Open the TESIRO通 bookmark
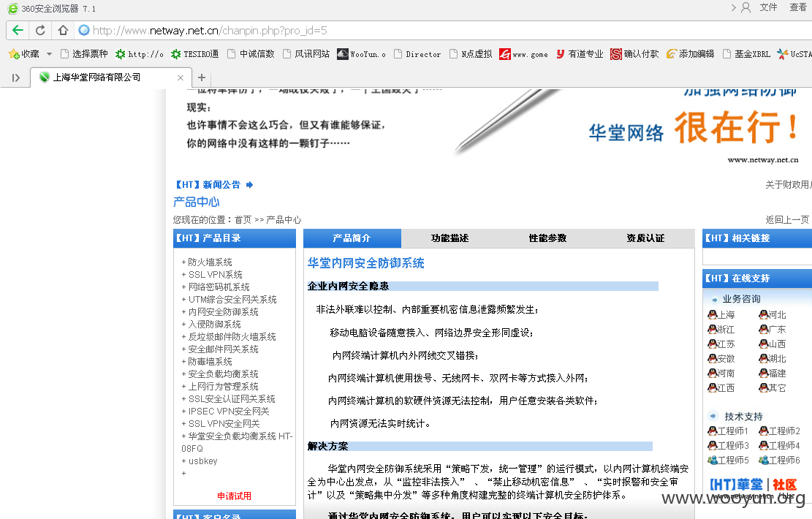Screen dimensions: 812x519 [194, 54]
